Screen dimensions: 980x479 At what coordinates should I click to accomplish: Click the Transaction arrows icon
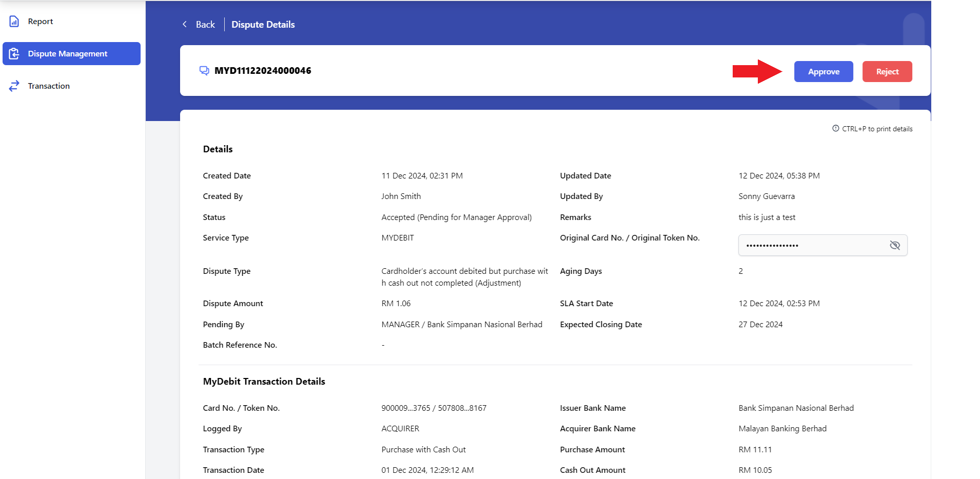pos(14,86)
